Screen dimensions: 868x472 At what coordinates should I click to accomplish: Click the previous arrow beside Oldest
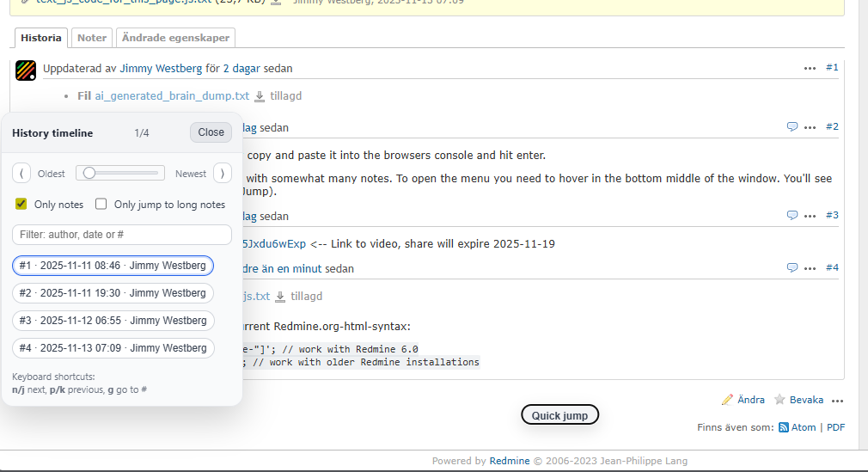tap(21, 174)
